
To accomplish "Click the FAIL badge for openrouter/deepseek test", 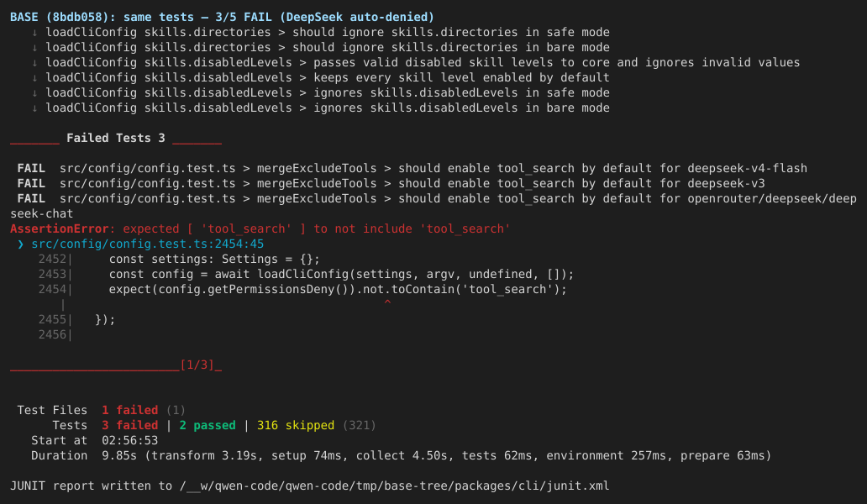I will [31, 198].
